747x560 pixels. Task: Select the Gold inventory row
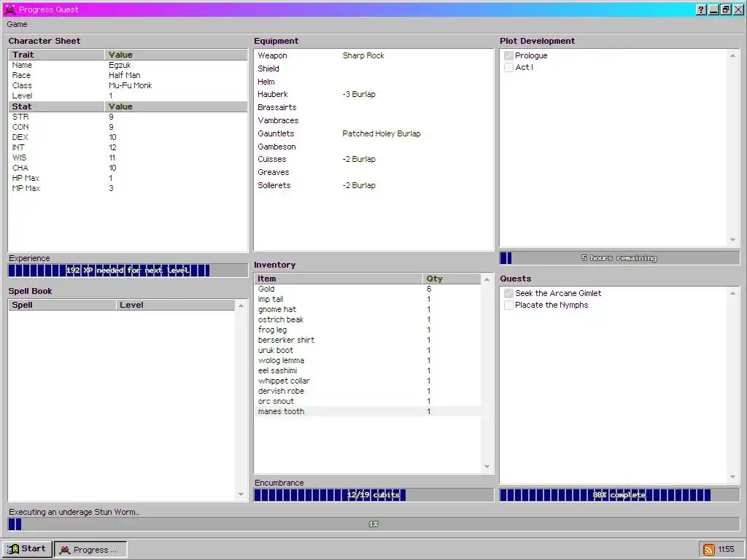(368, 289)
